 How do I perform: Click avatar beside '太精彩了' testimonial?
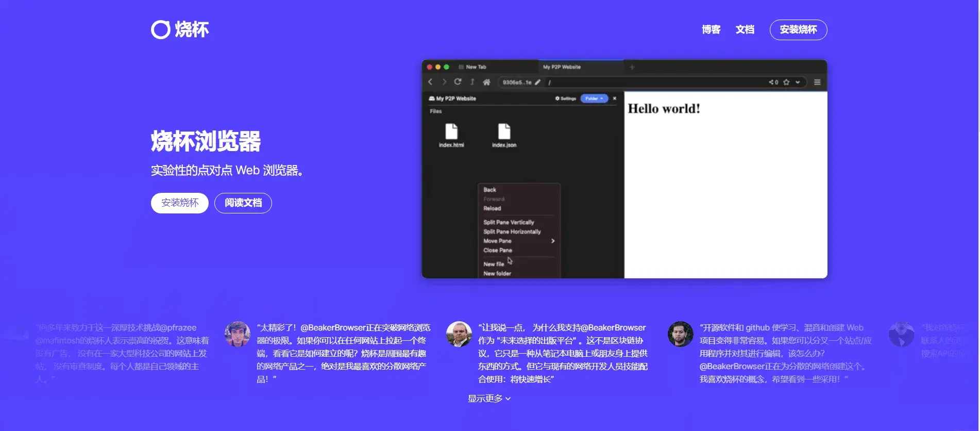click(238, 334)
